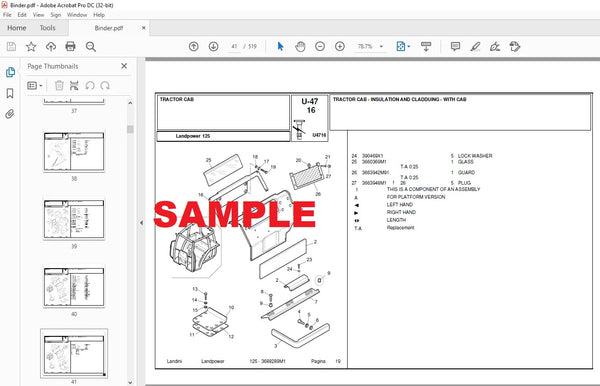Close the Binder.pdf tab
This screenshot has width=600, height=386.
(x=143, y=28)
